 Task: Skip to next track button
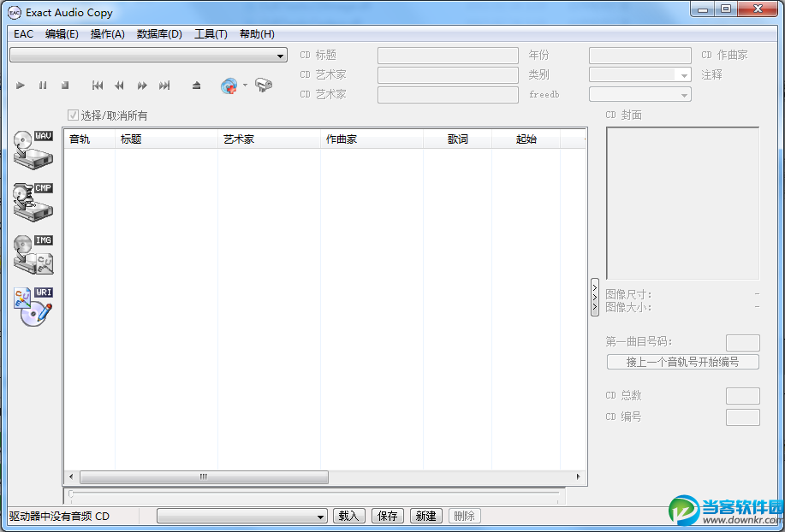coord(164,86)
